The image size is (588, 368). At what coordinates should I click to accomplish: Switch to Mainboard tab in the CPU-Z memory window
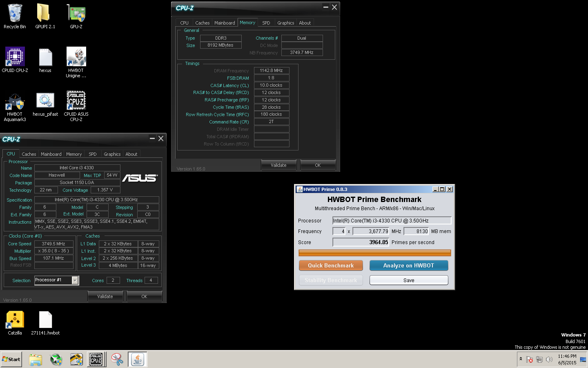pos(225,23)
